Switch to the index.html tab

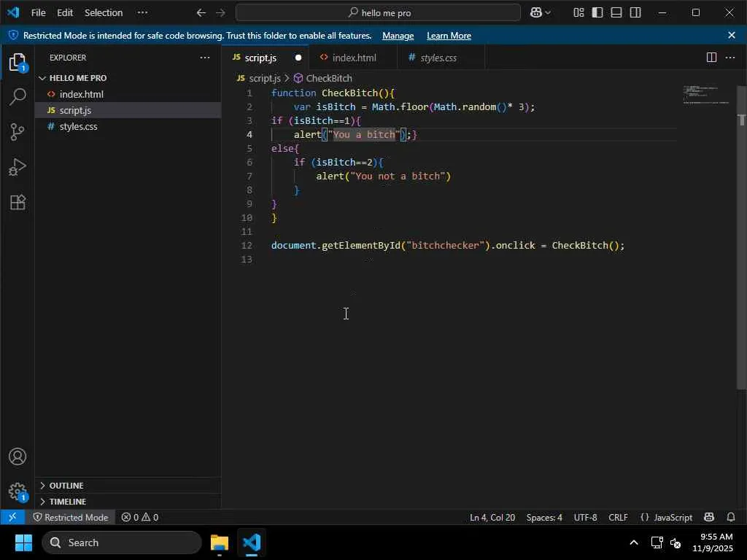[x=354, y=58]
